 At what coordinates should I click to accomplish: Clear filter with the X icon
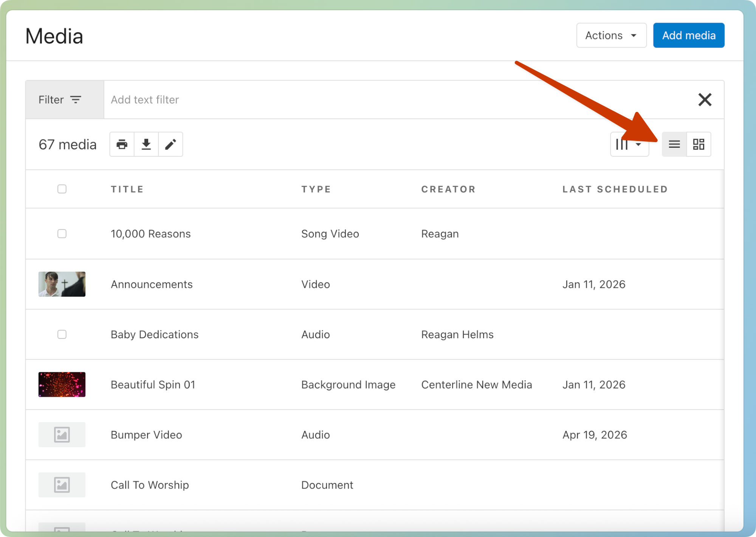click(x=705, y=100)
